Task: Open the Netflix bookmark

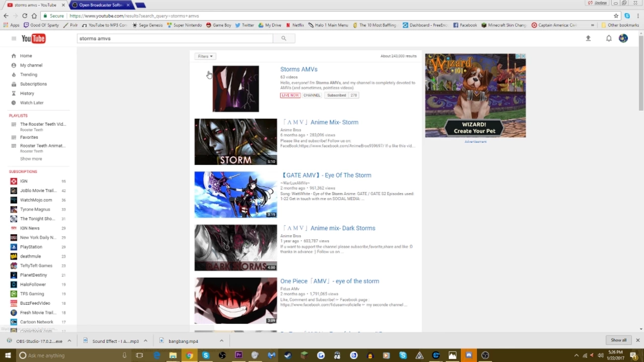Action: 295,25
